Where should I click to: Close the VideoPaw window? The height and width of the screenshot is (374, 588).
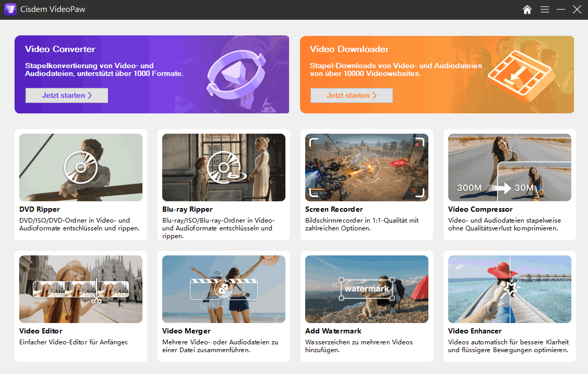click(577, 9)
